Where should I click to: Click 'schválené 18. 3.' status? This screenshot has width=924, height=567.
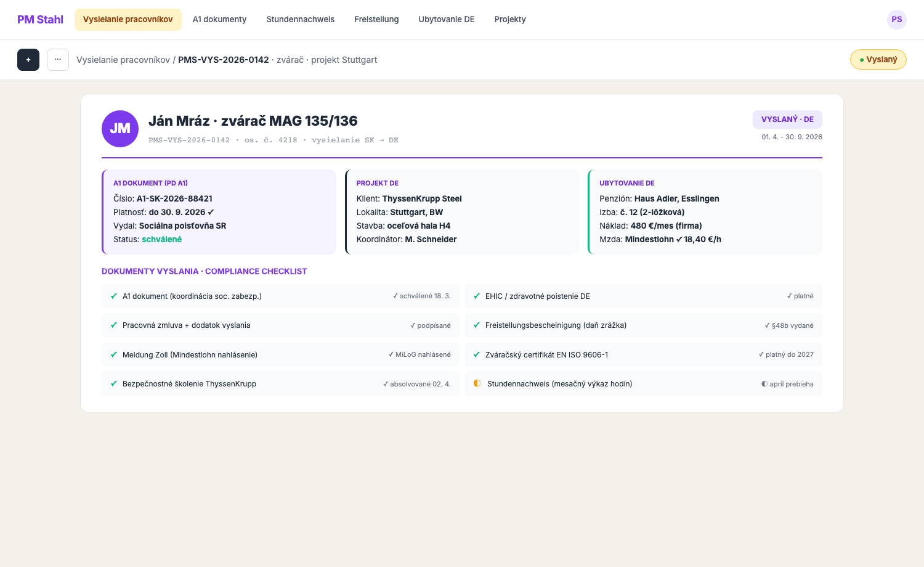[x=422, y=296]
